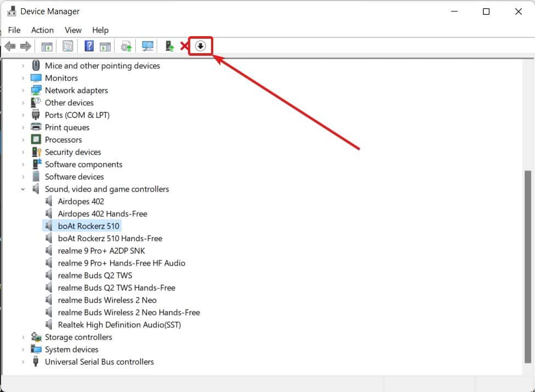Click the red X Uninstall device icon

coord(184,47)
